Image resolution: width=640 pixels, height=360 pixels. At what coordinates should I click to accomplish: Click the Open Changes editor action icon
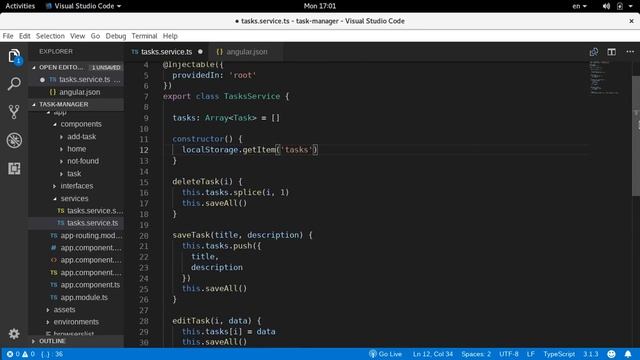(x=594, y=52)
